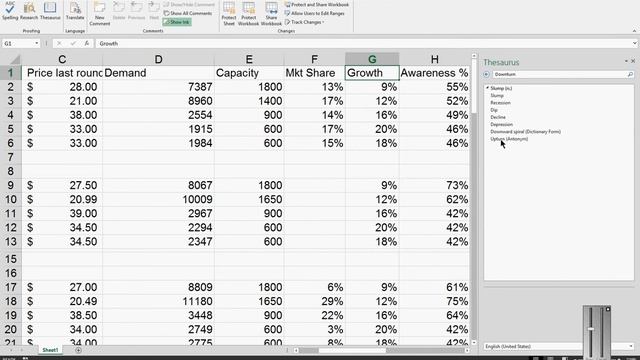Select column H header
Viewport: 640px width, 360px height.
coord(434,59)
